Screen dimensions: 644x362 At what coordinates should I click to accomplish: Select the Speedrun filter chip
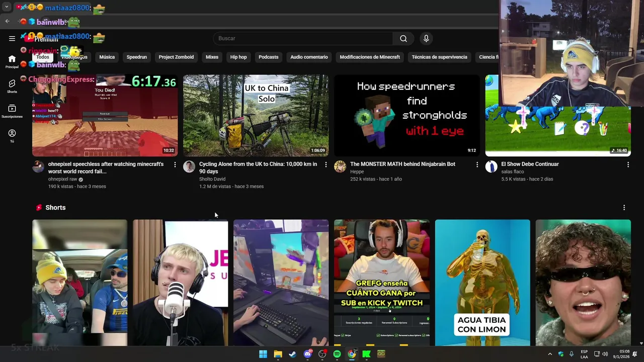[136, 57]
